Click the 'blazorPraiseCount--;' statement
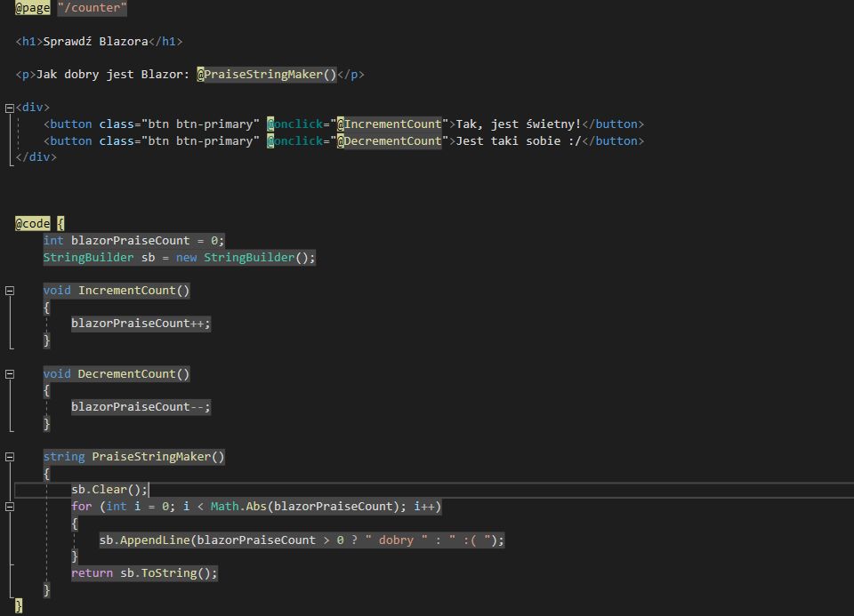This screenshot has width=854, height=616. (x=141, y=406)
